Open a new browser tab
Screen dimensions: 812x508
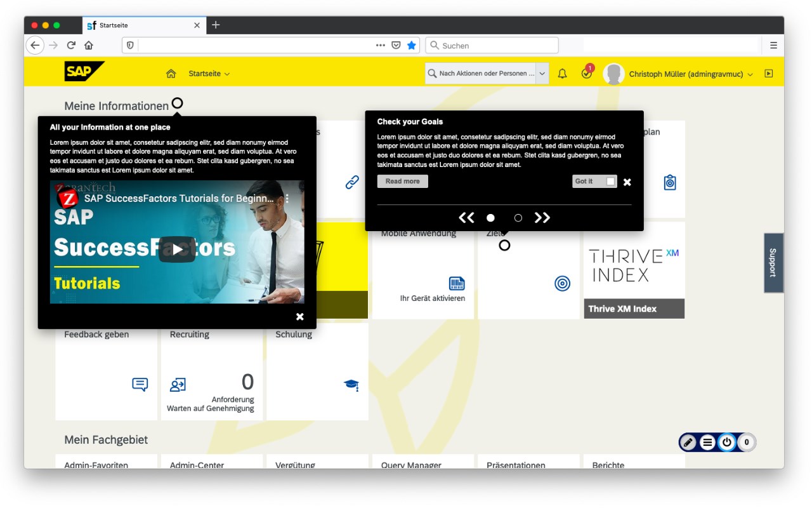pyautogui.click(x=216, y=25)
